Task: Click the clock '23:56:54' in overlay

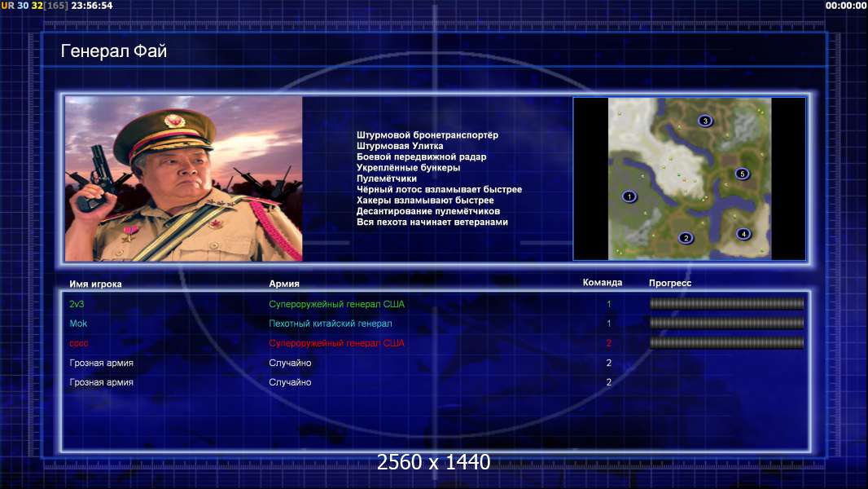Action: pyautogui.click(x=92, y=6)
